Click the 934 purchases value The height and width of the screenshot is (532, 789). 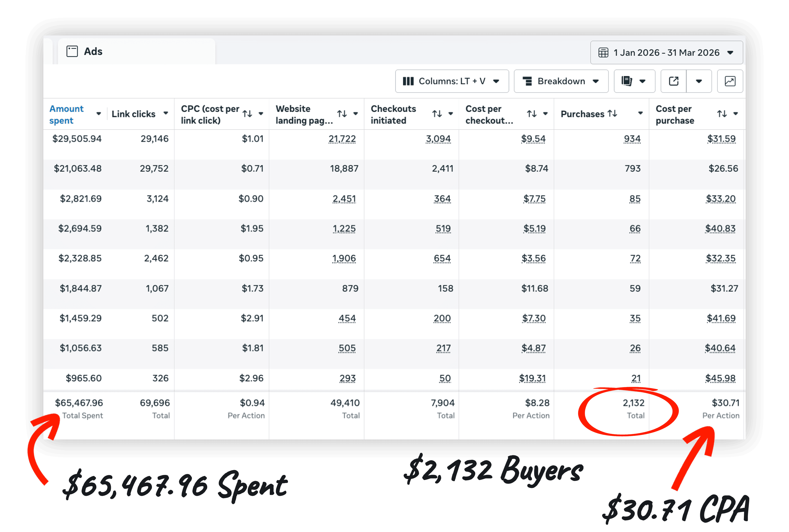[632, 139]
